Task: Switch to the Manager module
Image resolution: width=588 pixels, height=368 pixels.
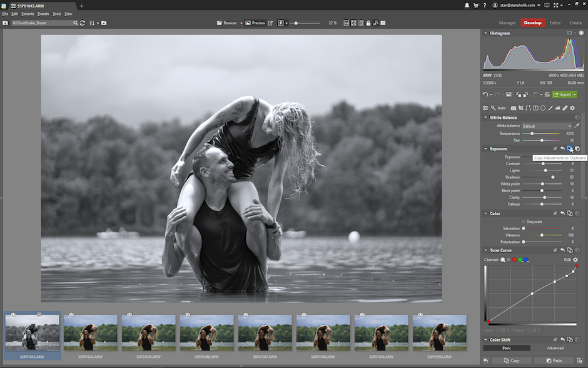Action: tap(507, 23)
